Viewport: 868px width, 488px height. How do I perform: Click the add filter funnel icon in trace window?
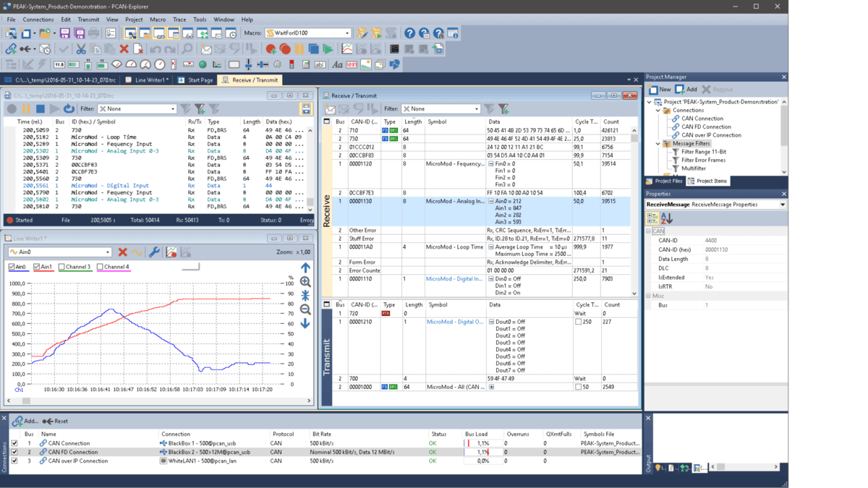tap(200, 108)
